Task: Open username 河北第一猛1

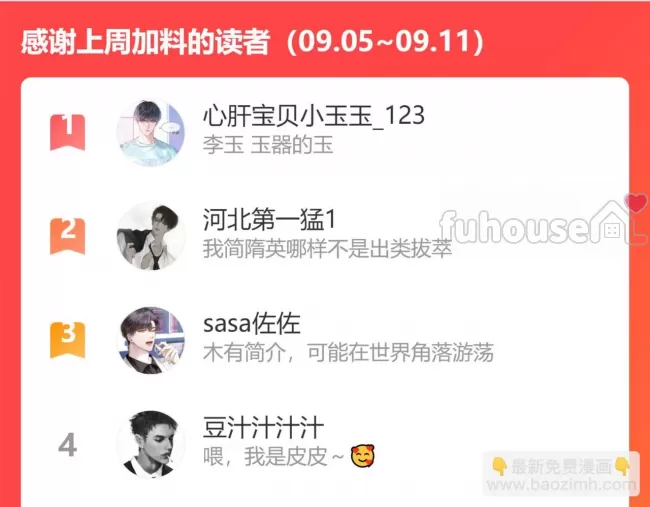Action: click(x=269, y=220)
